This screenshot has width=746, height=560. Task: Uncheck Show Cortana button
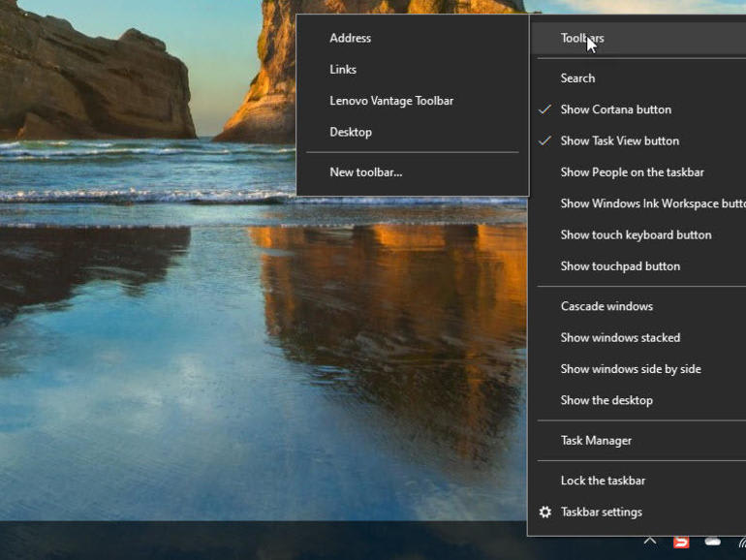[615, 109]
